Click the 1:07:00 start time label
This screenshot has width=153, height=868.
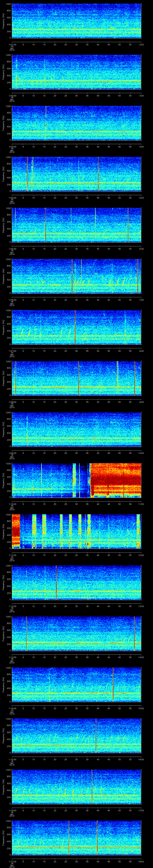point(12,351)
